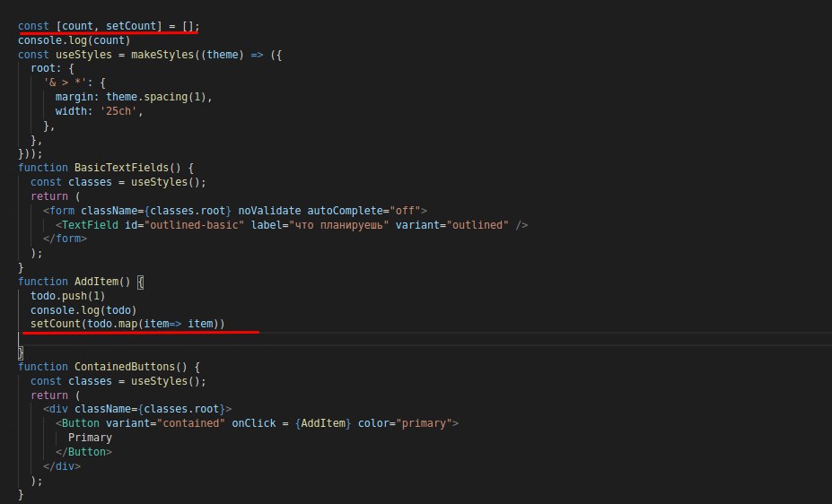The image size is (832, 504).
Task: Click the opening '<div' tag line
Action: click(137, 409)
